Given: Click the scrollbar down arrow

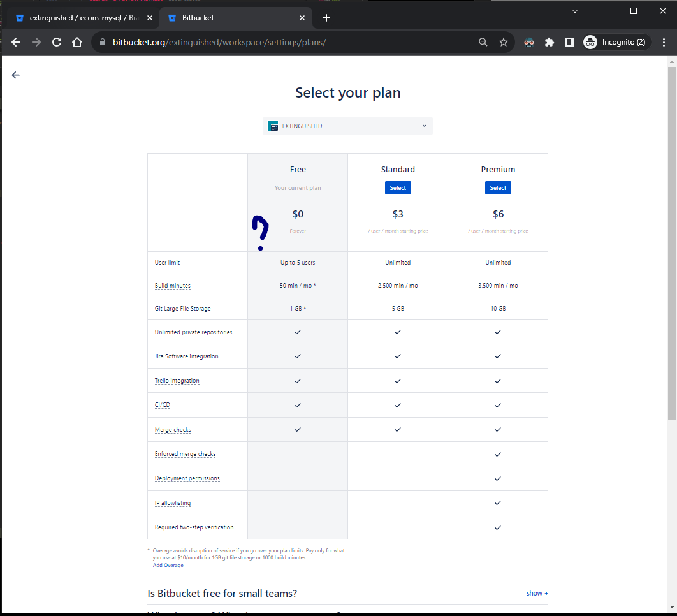Looking at the screenshot, I should point(672,607).
